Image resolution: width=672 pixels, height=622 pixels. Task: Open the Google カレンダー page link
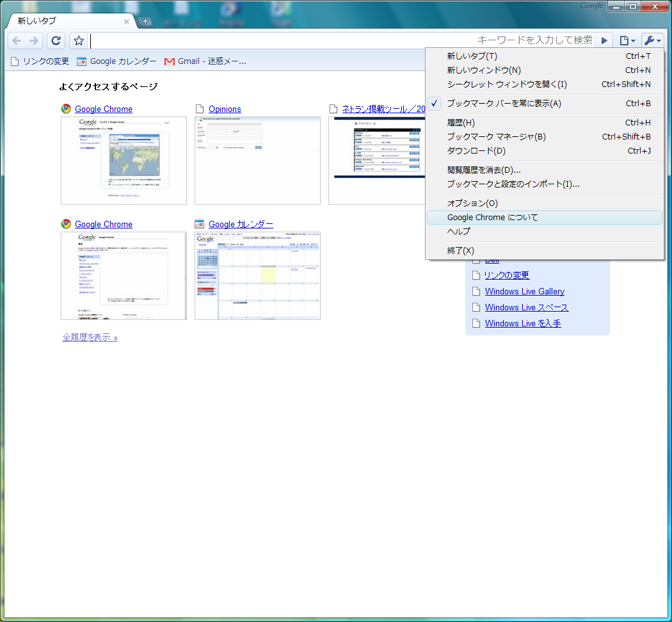coord(241,224)
